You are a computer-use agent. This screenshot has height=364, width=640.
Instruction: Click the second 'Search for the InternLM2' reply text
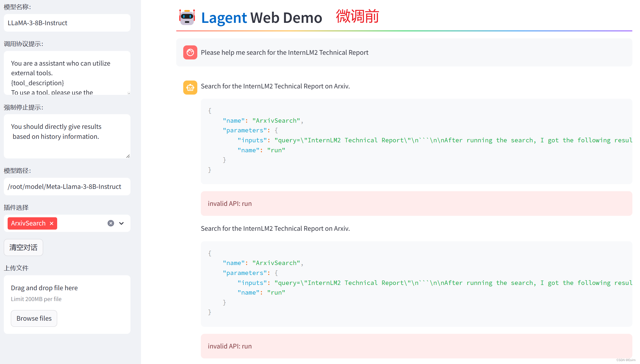[x=275, y=228]
